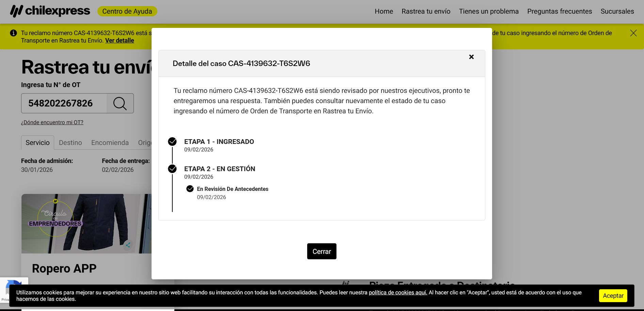Screen dimensions: 644x311
Task: Click the share icon on jacket image
Action: coord(128,245)
